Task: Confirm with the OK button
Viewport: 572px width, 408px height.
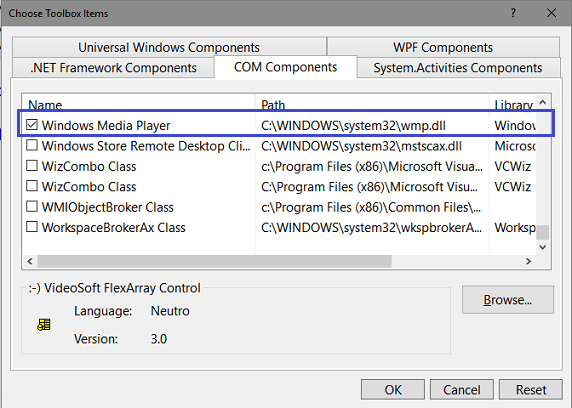Action: tap(393, 390)
